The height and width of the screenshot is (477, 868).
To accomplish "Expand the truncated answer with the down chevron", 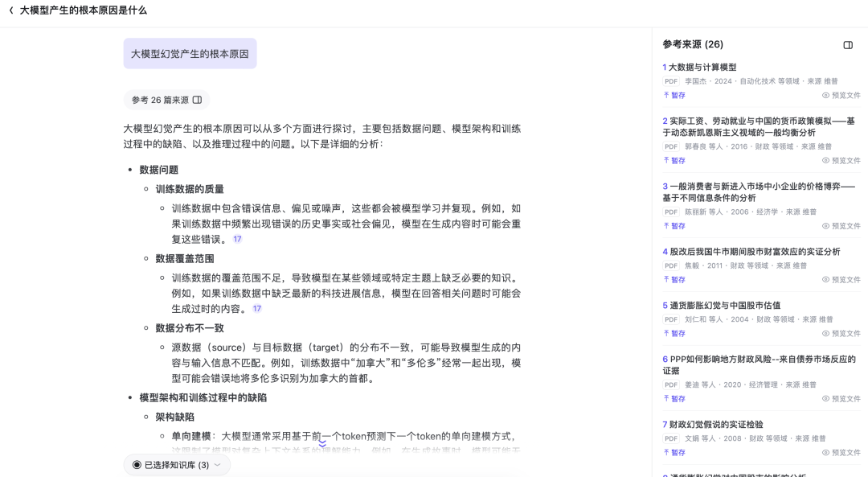I will (x=322, y=442).
